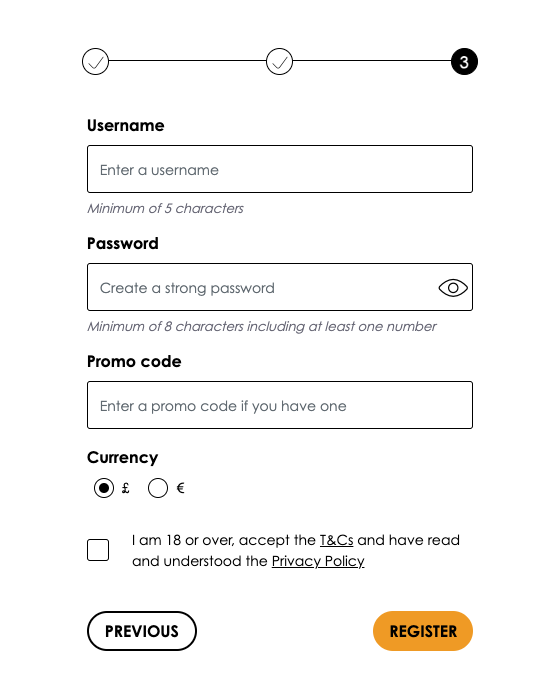Screen dimensions: 543x686
Task: Click the step 3 circle indicator
Action: (x=464, y=62)
